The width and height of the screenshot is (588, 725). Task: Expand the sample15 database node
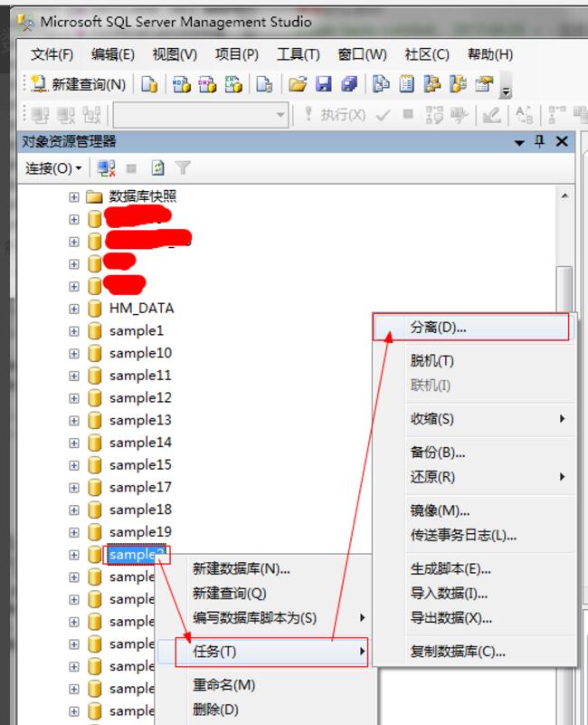click(x=74, y=465)
